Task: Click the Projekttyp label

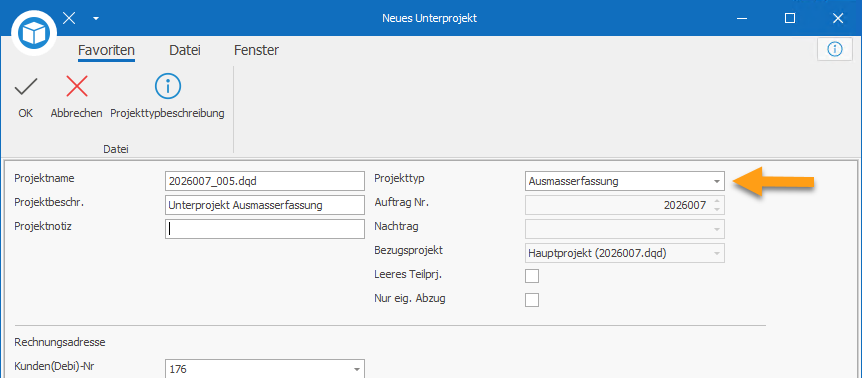Action: pyautogui.click(x=399, y=179)
